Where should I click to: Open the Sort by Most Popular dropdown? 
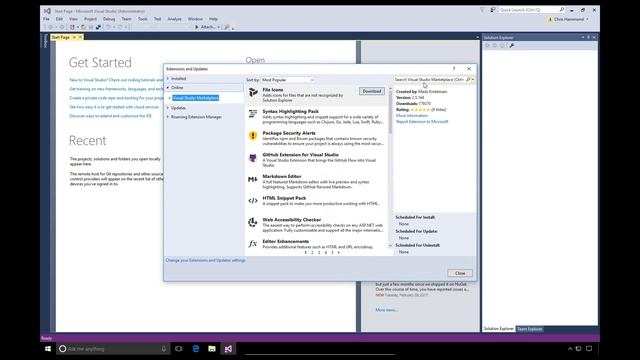[287, 80]
